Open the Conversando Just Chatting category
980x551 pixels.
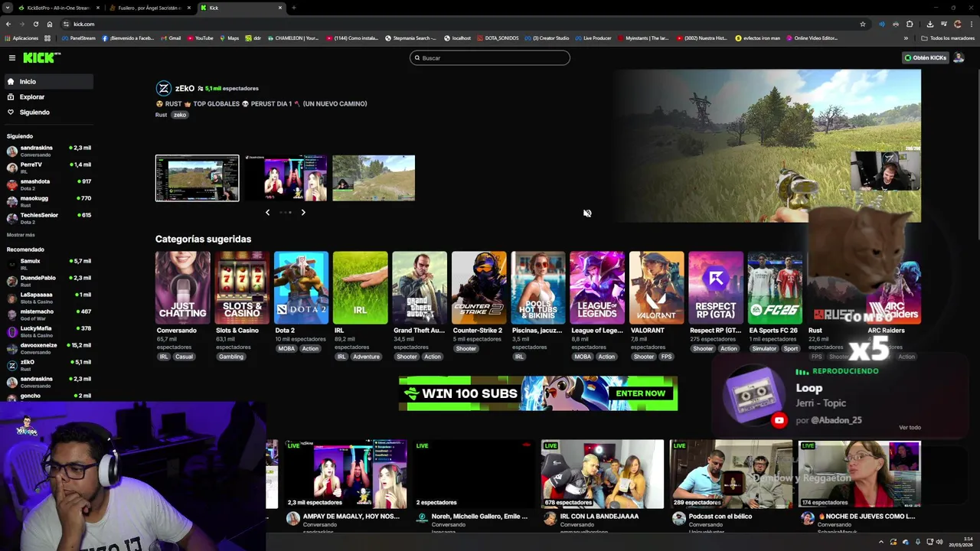[182, 288]
